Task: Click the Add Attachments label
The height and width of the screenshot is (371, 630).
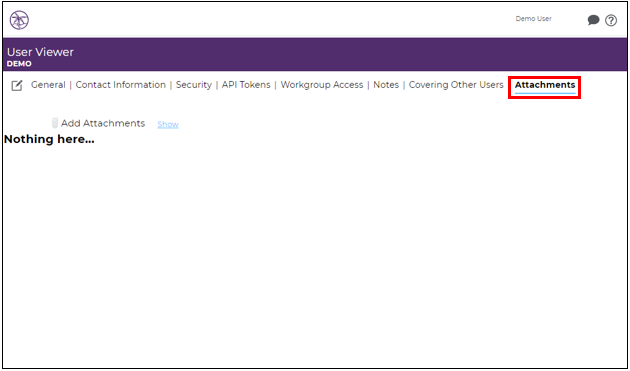Action: coord(103,123)
